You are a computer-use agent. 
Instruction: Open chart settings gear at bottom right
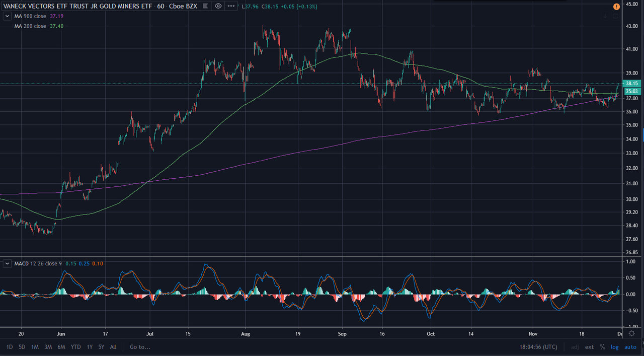(631, 333)
